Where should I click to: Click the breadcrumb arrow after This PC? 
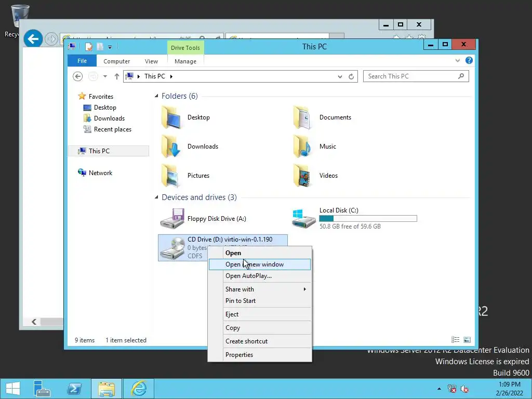[x=171, y=77]
